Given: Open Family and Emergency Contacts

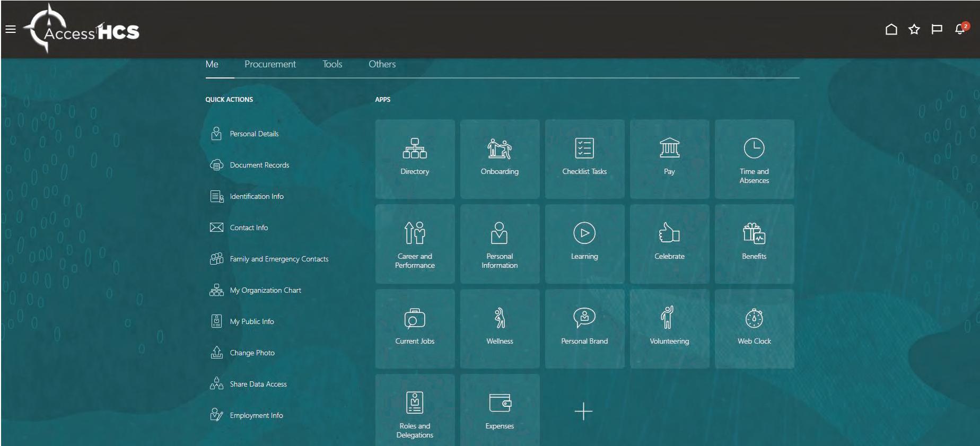Looking at the screenshot, I should pyautogui.click(x=279, y=259).
